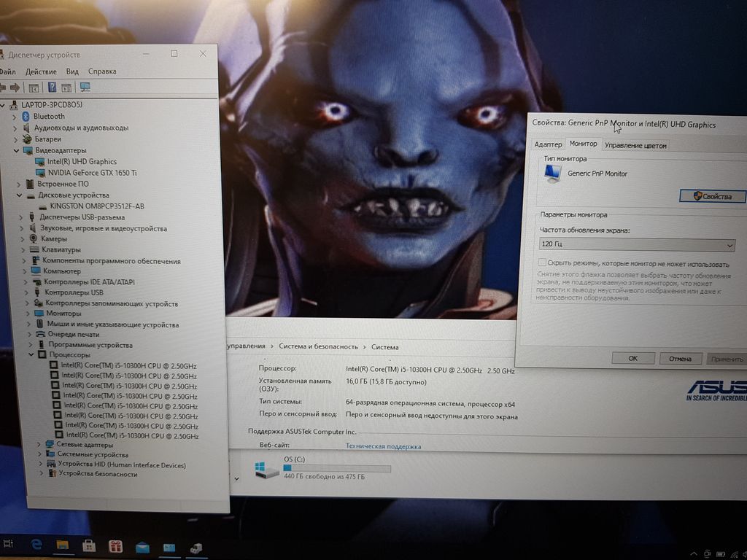Open the screen refresh rate 120 Гц dropdown
The height and width of the screenshot is (560, 747).
coord(636,246)
